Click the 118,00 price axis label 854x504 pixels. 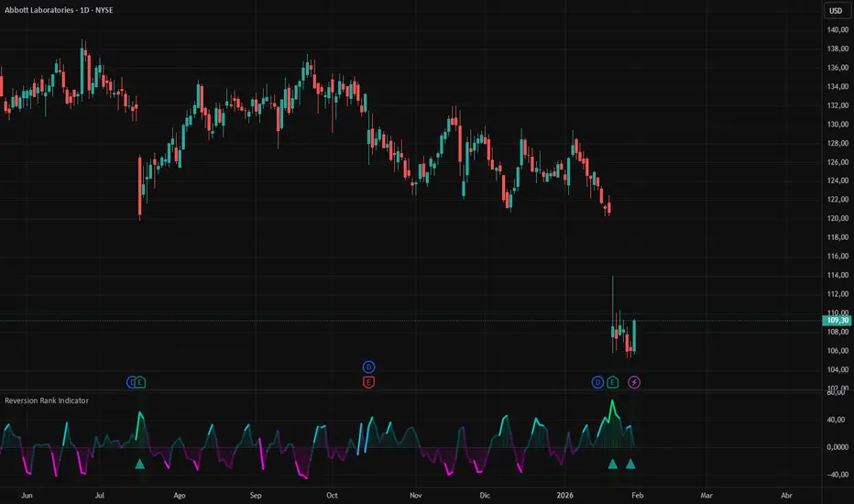click(838, 237)
